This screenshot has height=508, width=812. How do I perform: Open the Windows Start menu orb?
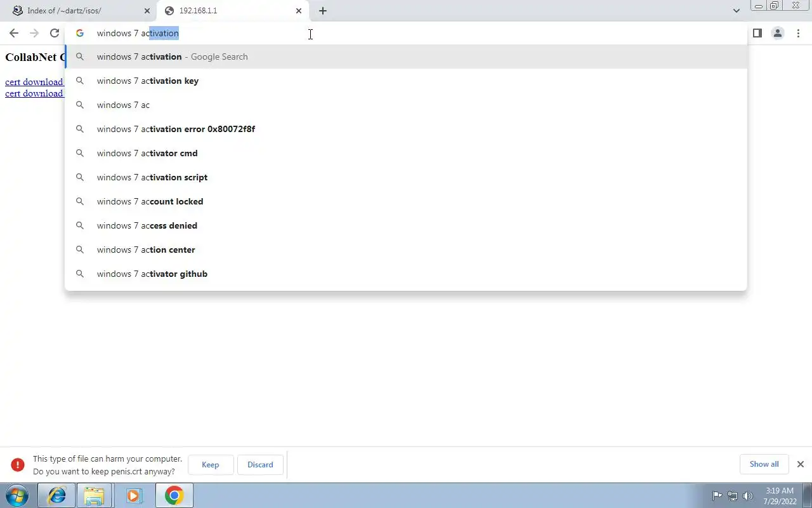(17, 495)
